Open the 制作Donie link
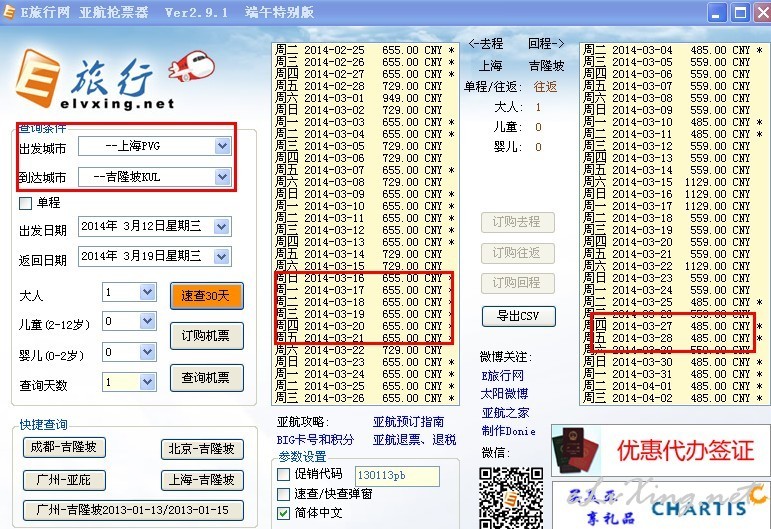Viewport: 771px width, 529px height. [508, 431]
